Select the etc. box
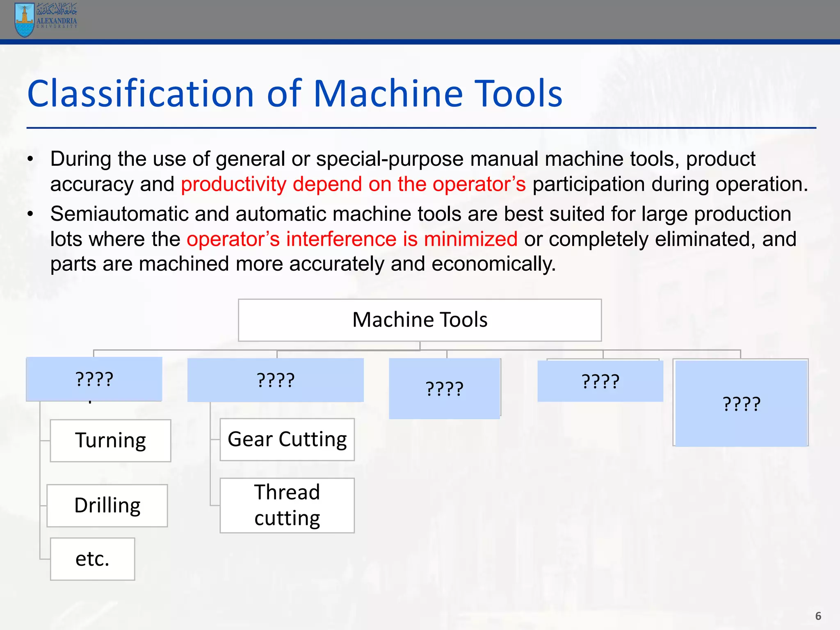This screenshot has height=630, width=840. (x=92, y=559)
